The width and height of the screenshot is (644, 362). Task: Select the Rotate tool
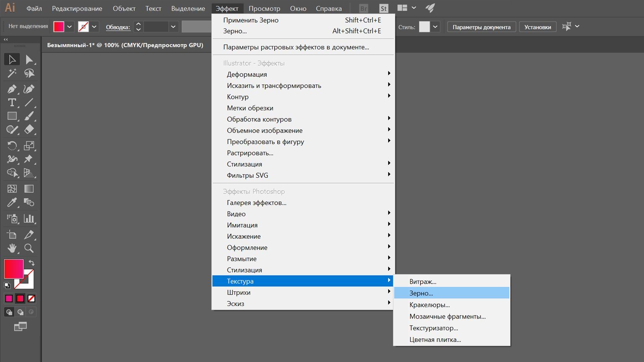[12, 145]
